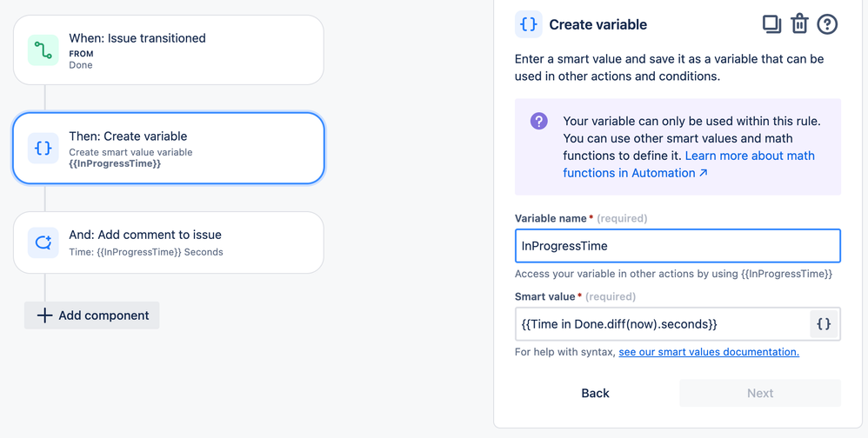Open the And: Add comment to issue step

pyautogui.click(x=168, y=242)
